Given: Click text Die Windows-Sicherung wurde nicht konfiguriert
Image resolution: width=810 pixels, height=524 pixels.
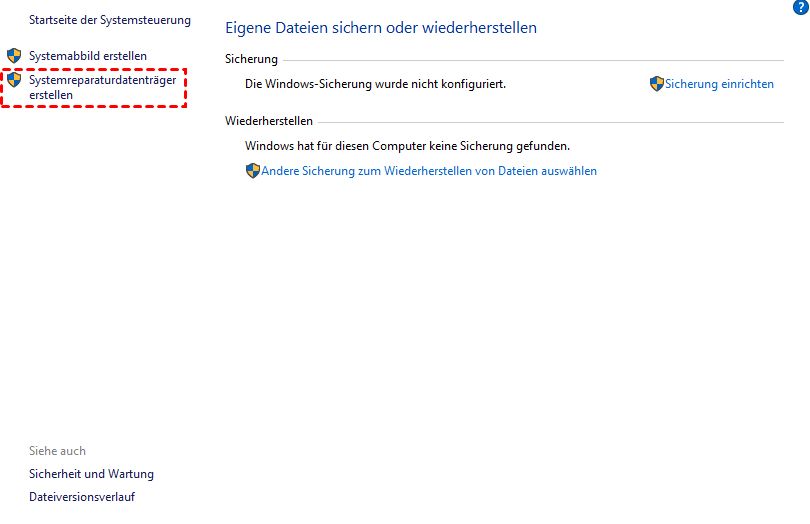Looking at the screenshot, I should pos(376,84).
